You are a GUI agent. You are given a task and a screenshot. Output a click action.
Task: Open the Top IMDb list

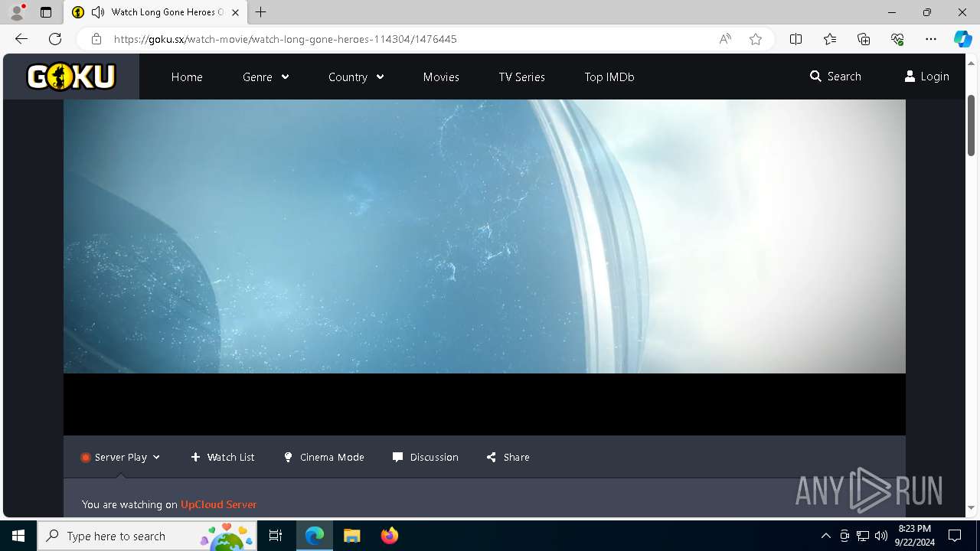[609, 77]
